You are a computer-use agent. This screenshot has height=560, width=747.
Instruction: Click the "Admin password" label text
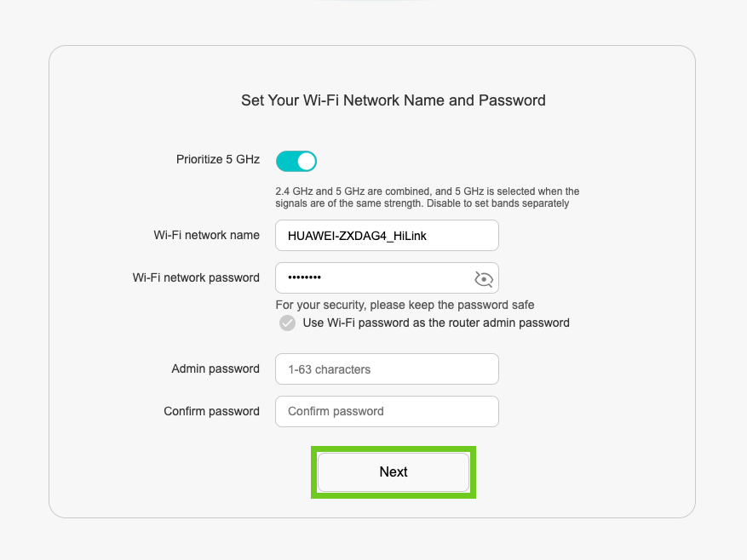tap(215, 369)
